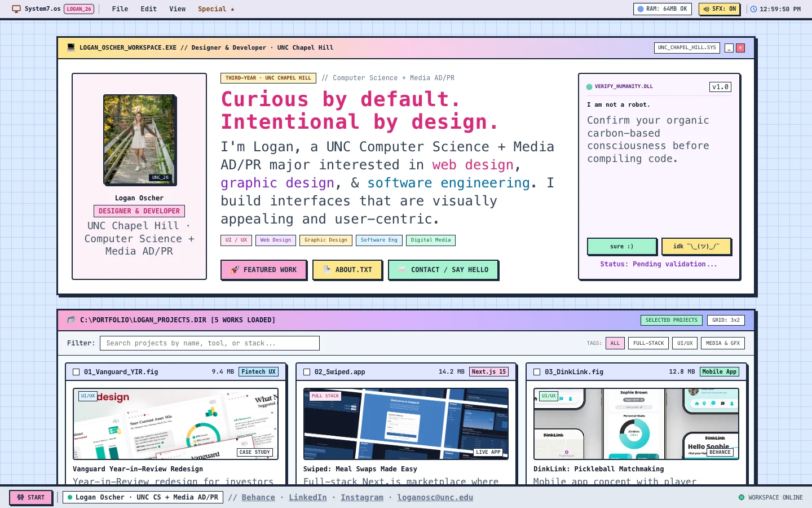Click the envelope icon on Contact / Say Hello

(x=402, y=270)
